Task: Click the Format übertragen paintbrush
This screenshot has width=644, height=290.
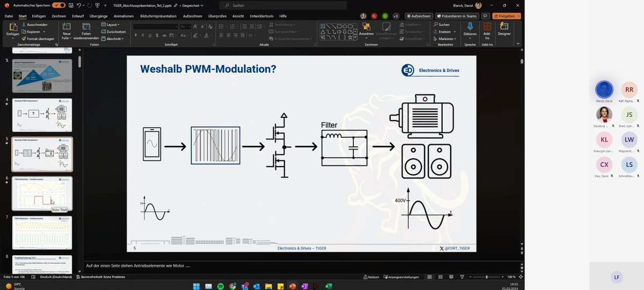Action: pos(38,39)
